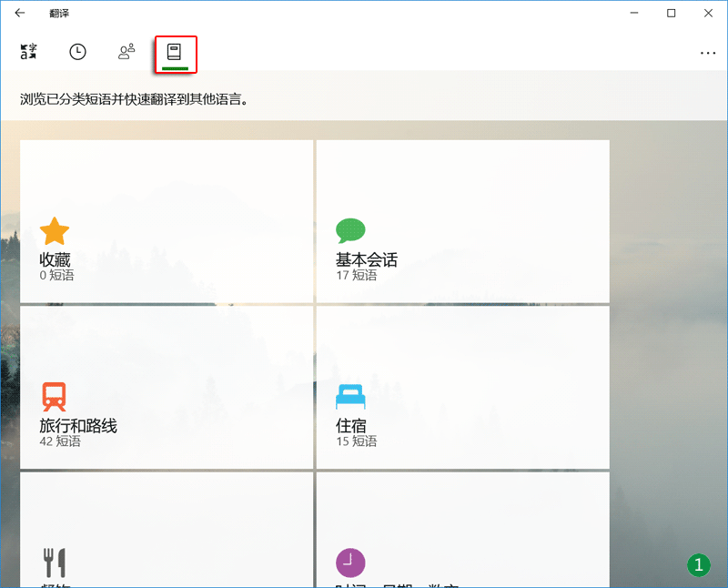728x588 pixels.
Task: Click the orange train icon
Action: point(55,397)
